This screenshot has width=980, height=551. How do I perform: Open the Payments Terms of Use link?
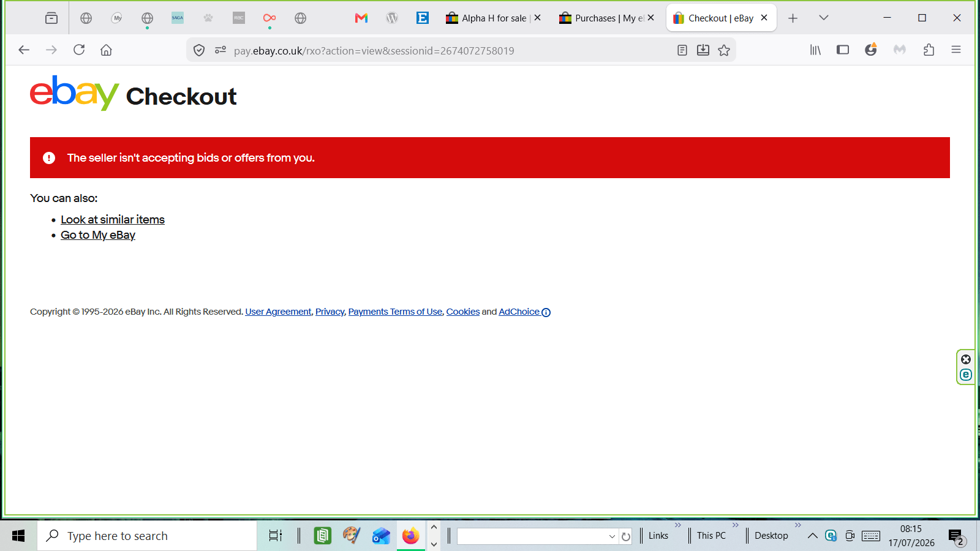point(395,312)
